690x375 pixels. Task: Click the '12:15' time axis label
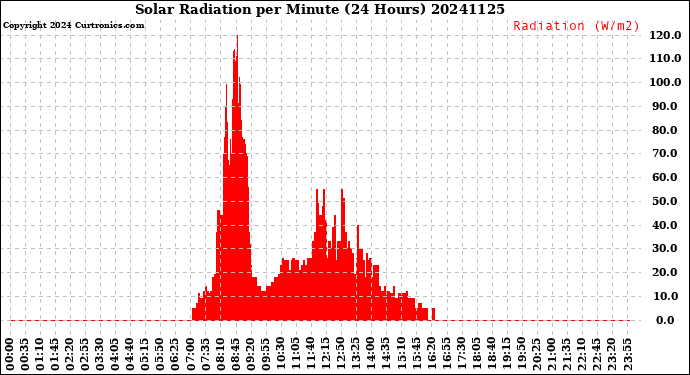pyautogui.click(x=326, y=355)
